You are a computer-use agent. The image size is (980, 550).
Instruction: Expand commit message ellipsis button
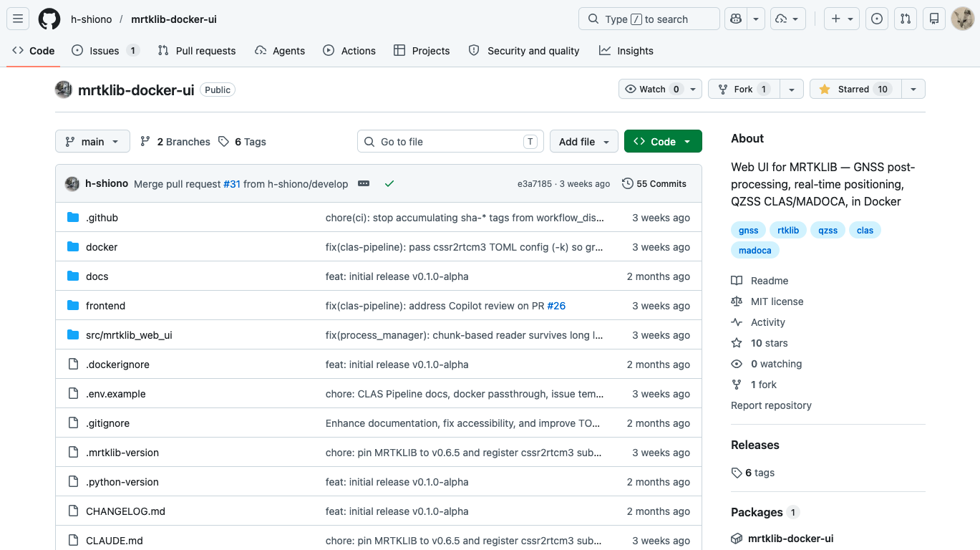click(364, 183)
